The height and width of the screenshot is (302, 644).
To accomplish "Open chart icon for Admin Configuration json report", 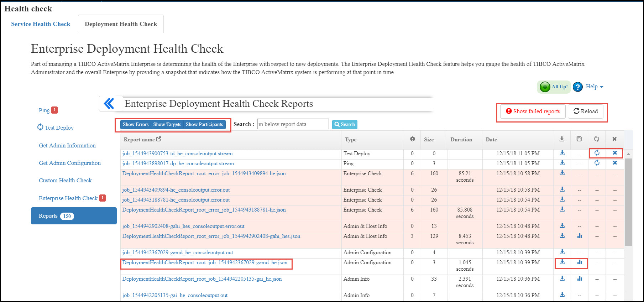I will (x=580, y=262).
